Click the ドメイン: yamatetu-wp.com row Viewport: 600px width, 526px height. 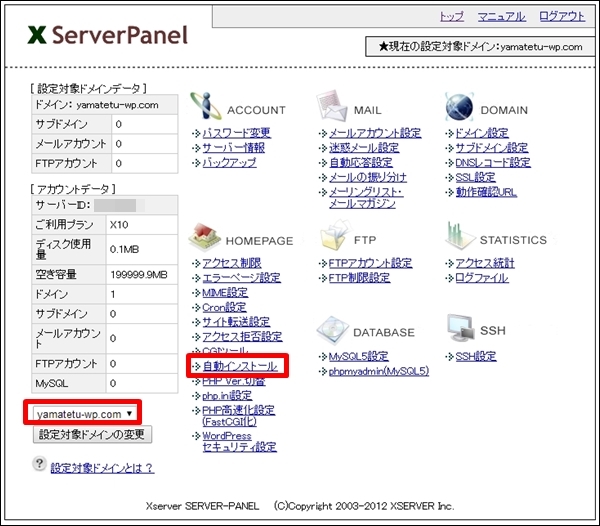pyautogui.click(x=104, y=105)
